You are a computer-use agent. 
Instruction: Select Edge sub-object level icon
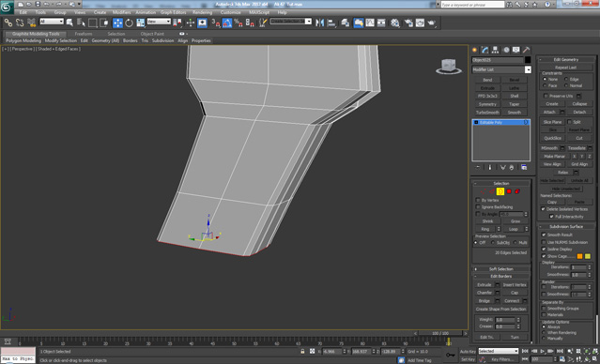[x=492, y=191]
